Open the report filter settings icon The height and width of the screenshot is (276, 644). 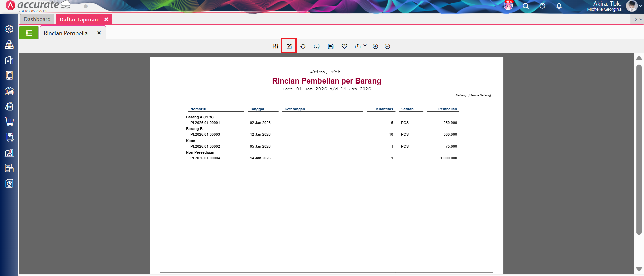(275, 46)
